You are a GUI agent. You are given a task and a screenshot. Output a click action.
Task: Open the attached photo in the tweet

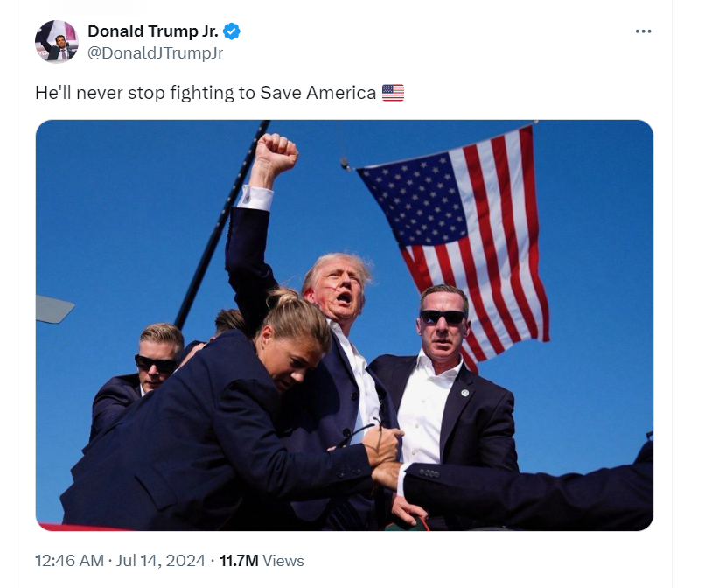click(345, 325)
